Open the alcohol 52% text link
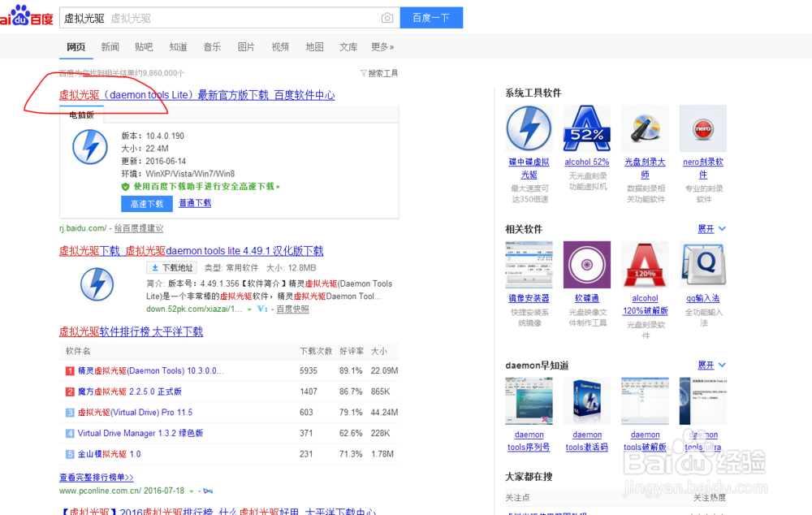 [587, 162]
